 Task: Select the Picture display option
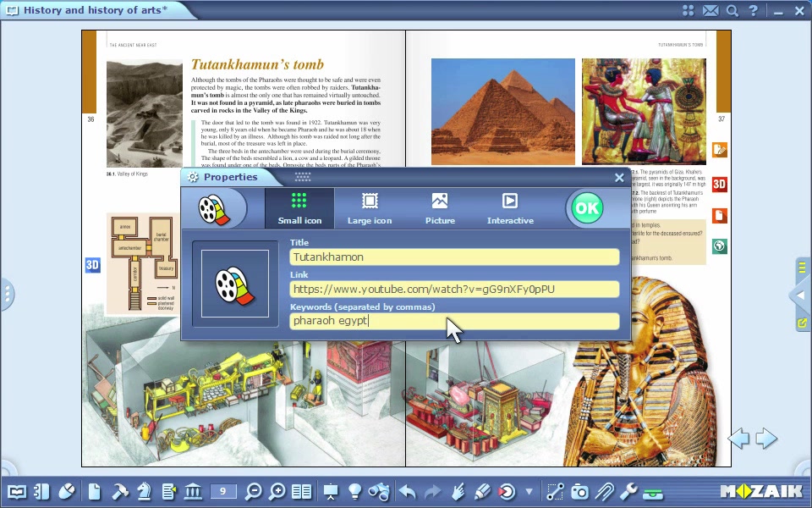click(440, 208)
